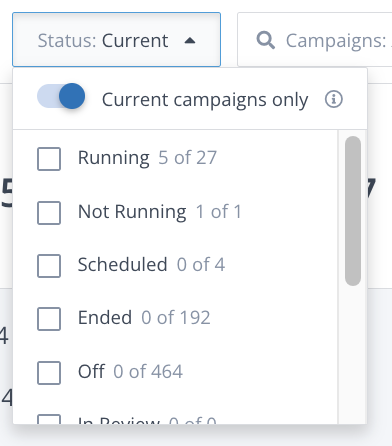Collapse the Status: Current dropdown
The height and width of the screenshot is (446, 392).
click(x=116, y=40)
